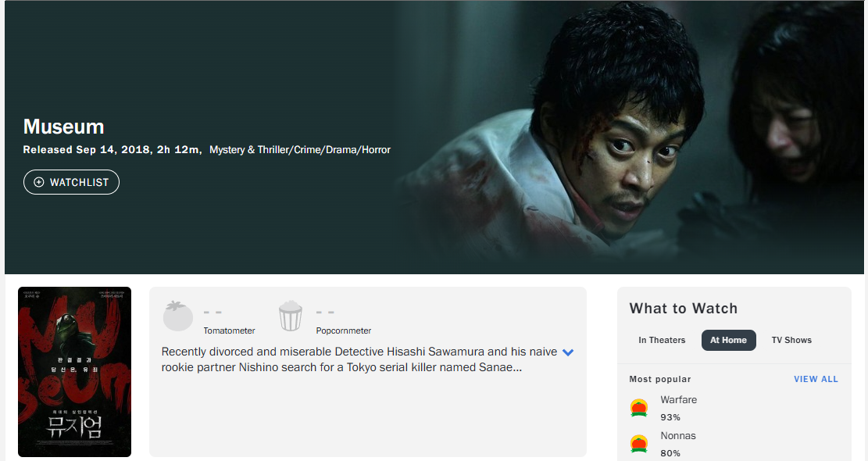Click the Museum movie title heading
The height and width of the screenshot is (461, 868).
63,127
